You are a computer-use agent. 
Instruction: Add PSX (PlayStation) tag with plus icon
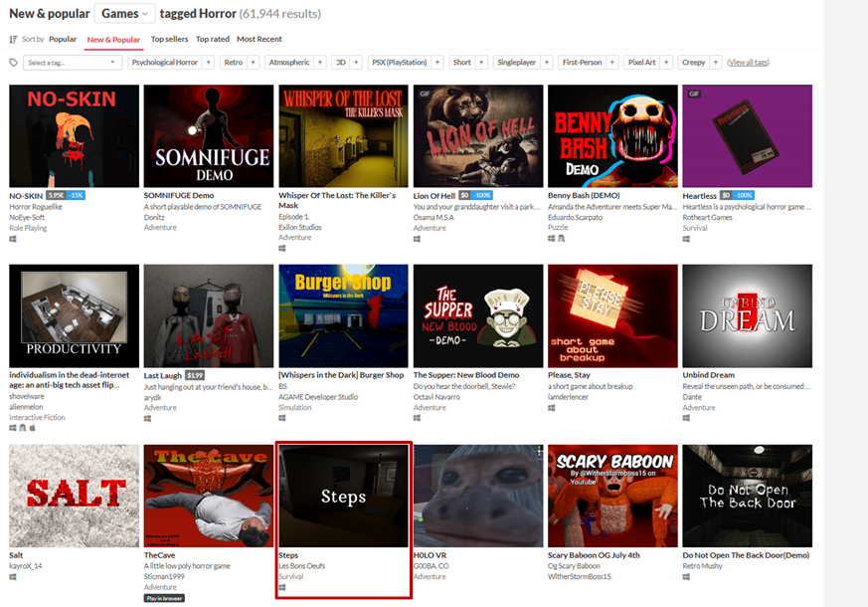tap(437, 63)
